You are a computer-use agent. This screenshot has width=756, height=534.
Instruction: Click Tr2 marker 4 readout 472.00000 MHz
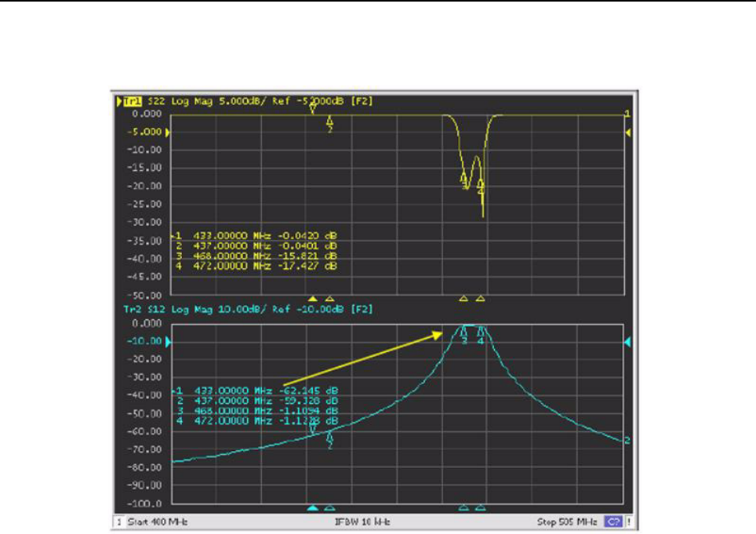tap(256, 421)
